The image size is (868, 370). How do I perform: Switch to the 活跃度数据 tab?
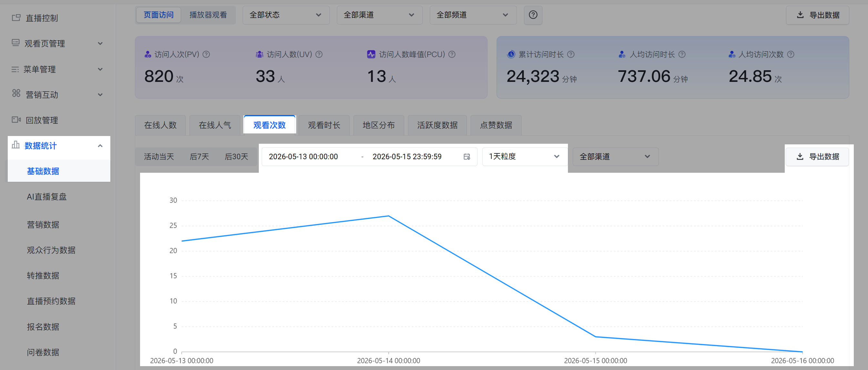point(437,125)
